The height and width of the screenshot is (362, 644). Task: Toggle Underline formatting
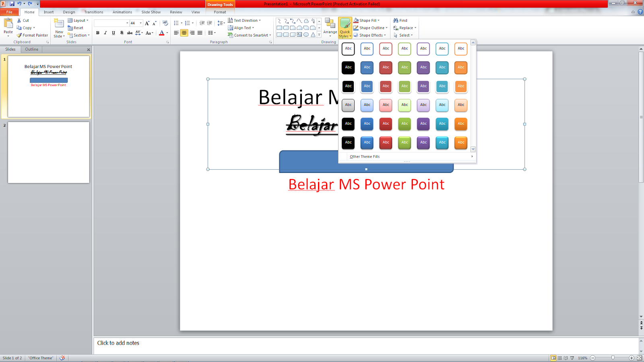(114, 33)
